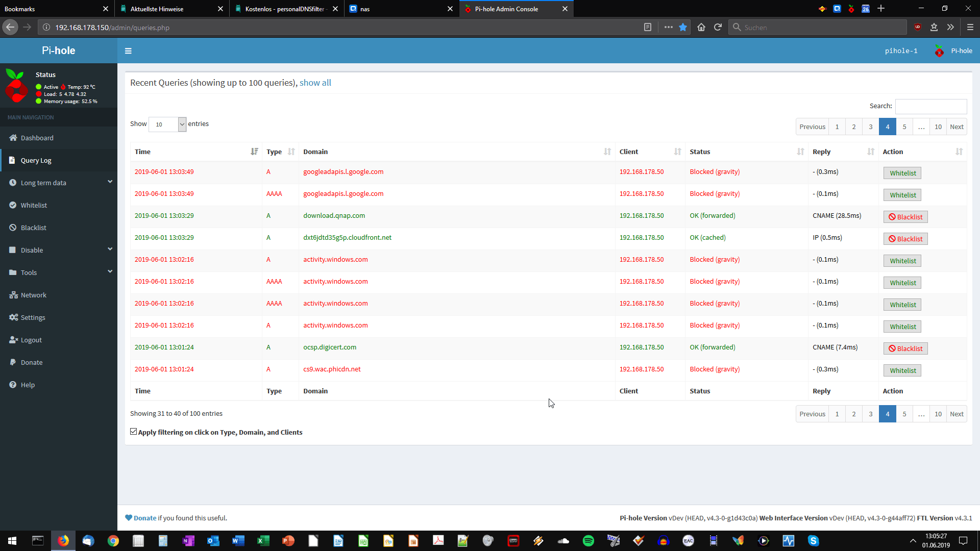Open Chrome from the taskbar
Screen dimensions: 980x551
[x=113, y=541]
